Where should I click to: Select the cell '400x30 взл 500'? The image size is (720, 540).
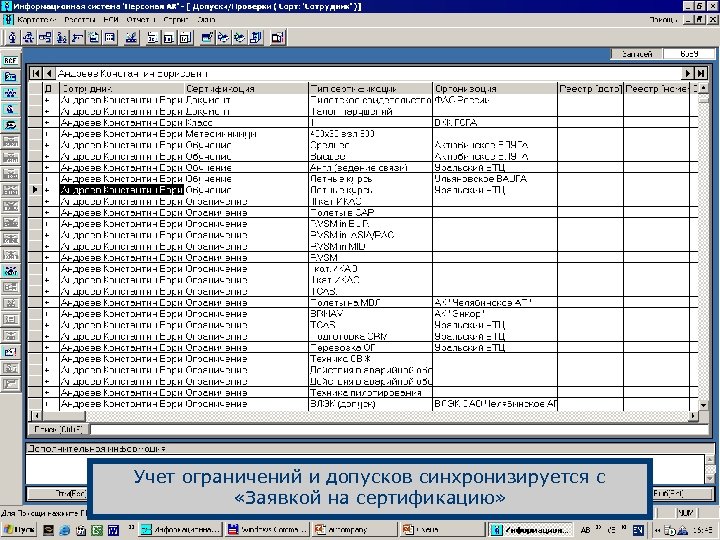[x=371, y=134]
